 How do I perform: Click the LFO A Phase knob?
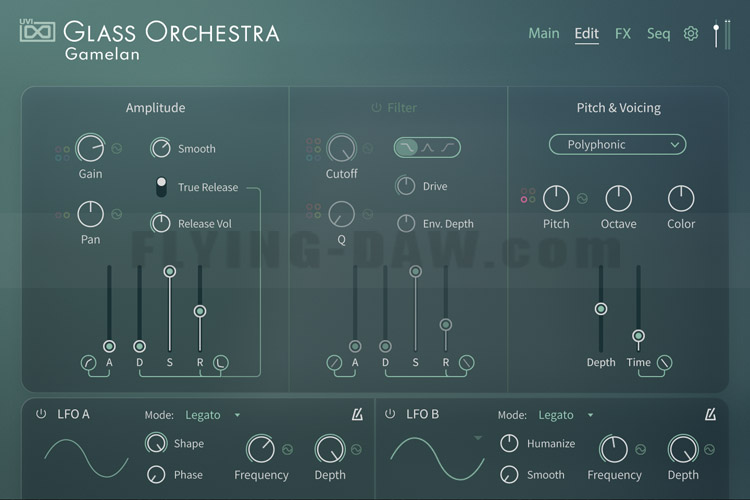click(x=156, y=475)
